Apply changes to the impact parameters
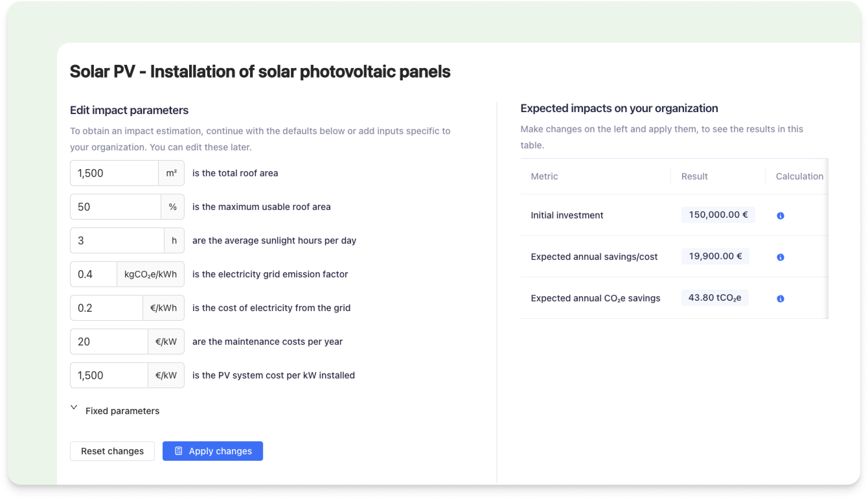The image size is (868, 499). pyautogui.click(x=213, y=451)
